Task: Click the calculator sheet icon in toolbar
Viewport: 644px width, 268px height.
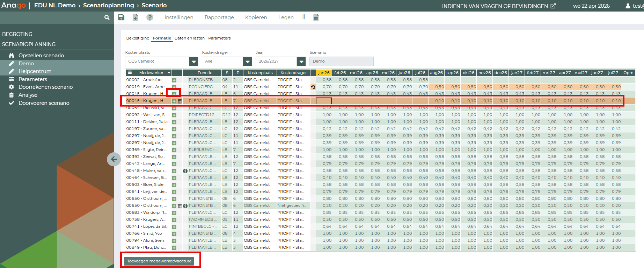Action: 316,17
